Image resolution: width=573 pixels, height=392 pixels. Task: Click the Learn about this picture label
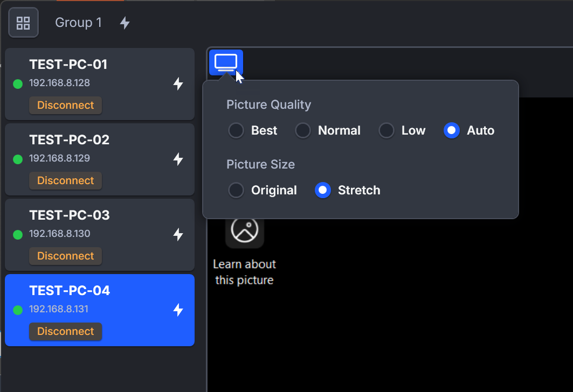(245, 272)
